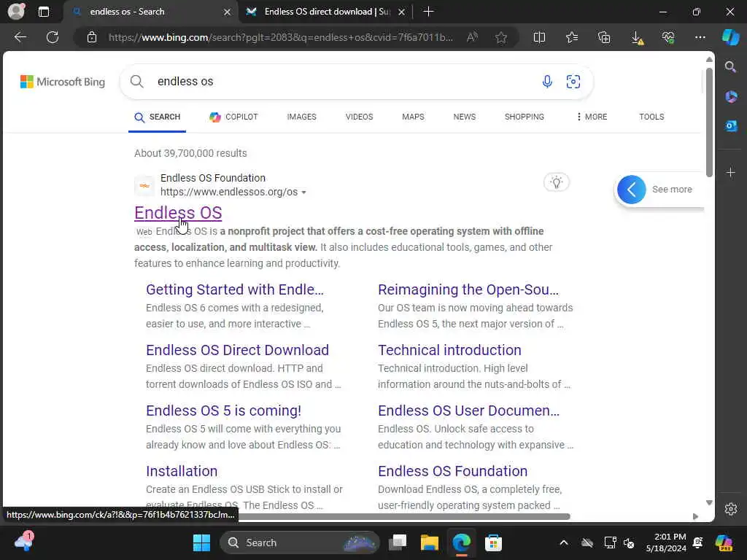Viewport: 747px width, 560px height.
Task: Search using an image icon
Action: pyautogui.click(x=573, y=82)
